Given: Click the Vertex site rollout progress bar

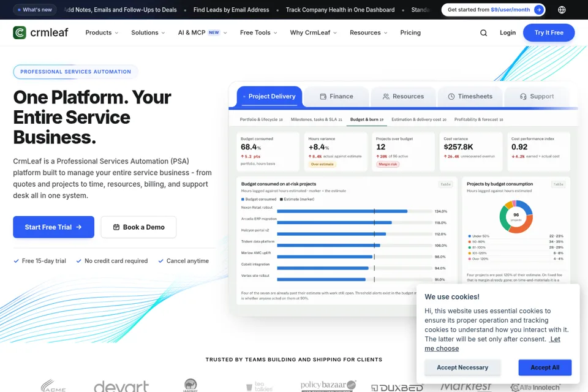Looking at the screenshot, I should [355, 279].
